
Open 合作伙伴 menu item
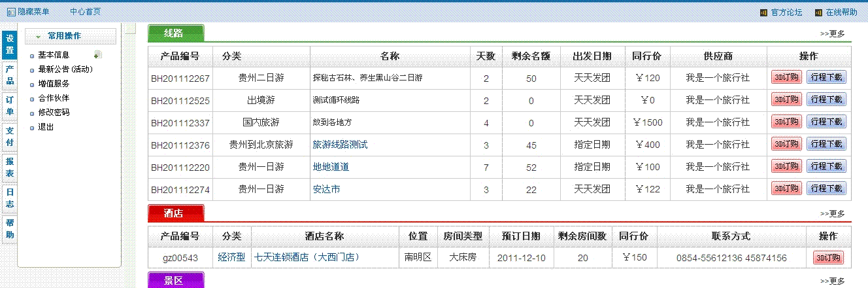tap(54, 98)
